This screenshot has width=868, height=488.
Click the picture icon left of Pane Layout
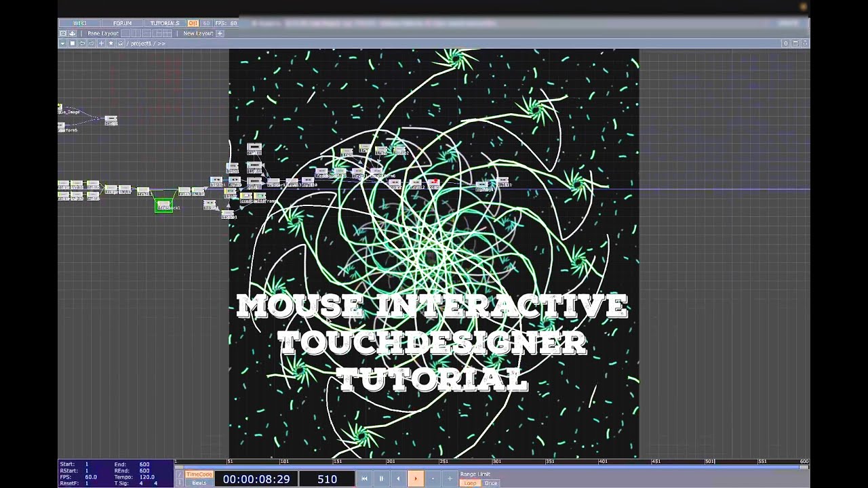pos(63,33)
